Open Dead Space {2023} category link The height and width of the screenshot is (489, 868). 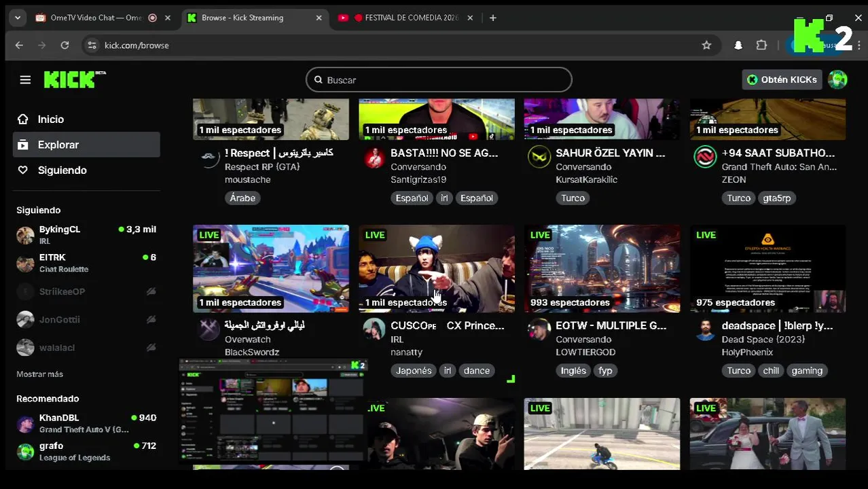763,339
